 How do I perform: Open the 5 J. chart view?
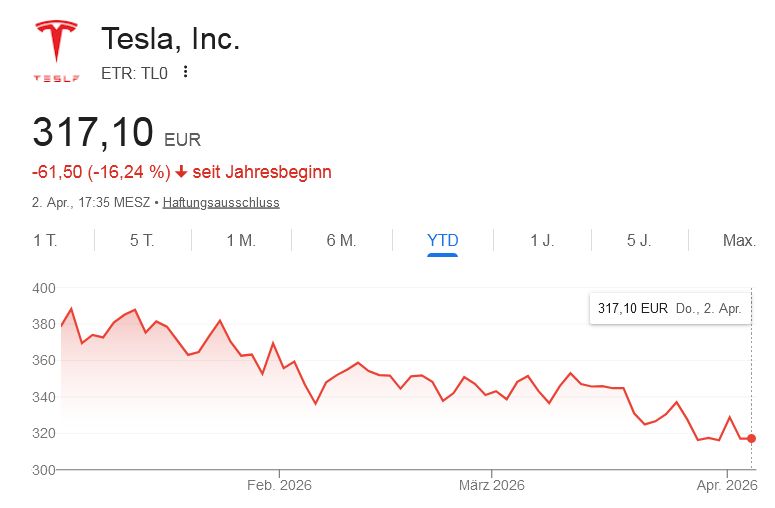coord(639,240)
